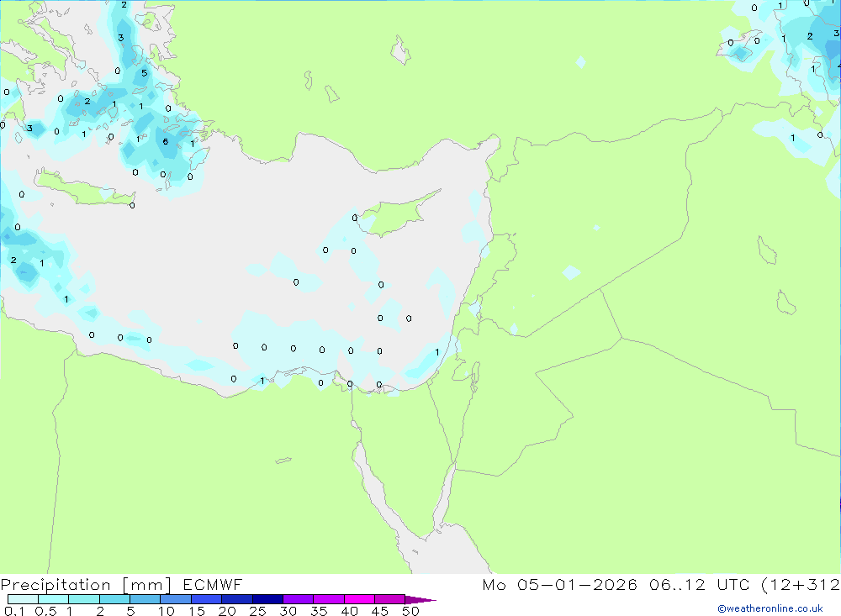The width and height of the screenshot is (841, 616).
Task: Pick the 20–25 mm legend color swatch
Action: [236, 599]
